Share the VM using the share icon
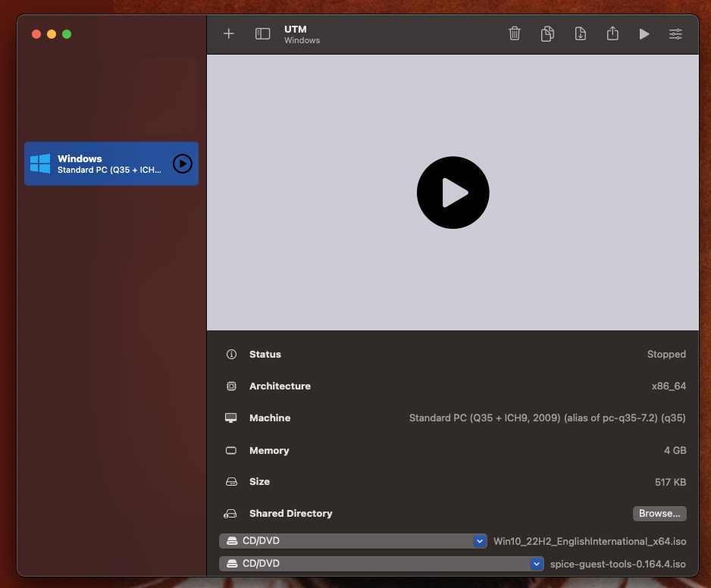 pos(612,33)
